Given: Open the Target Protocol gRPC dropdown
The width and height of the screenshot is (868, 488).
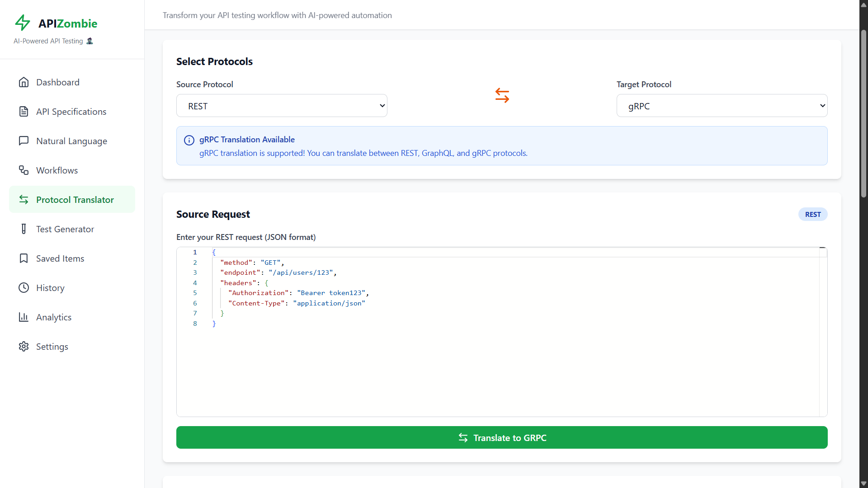Looking at the screenshot, I should [x=722, y=106].
